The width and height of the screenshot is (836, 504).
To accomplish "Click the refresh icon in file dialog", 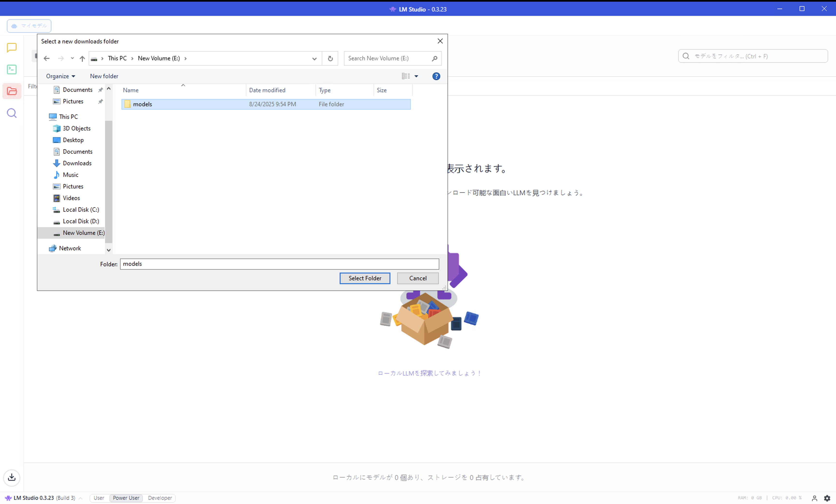I will 330,58.
